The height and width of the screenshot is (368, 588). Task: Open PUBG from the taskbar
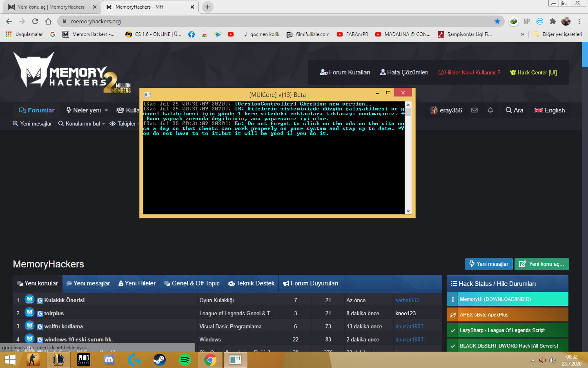[x=84, y=360]
